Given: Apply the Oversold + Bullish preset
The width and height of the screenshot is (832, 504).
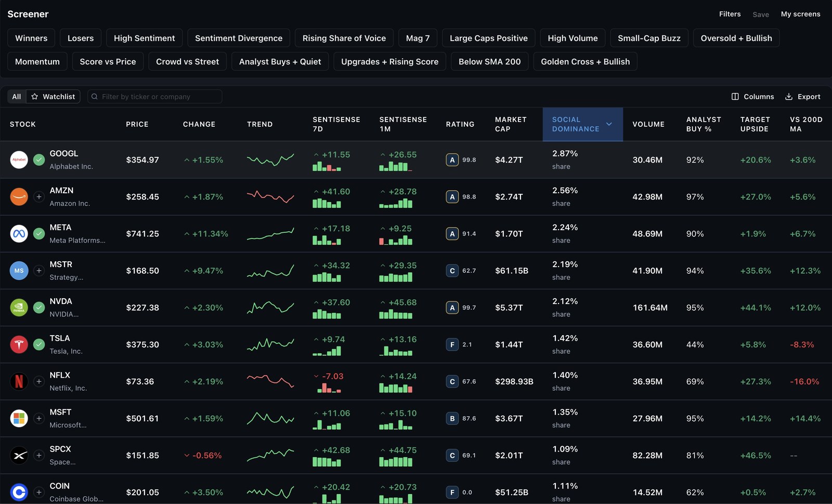Looking at the screenshot, I should point(736,38).
